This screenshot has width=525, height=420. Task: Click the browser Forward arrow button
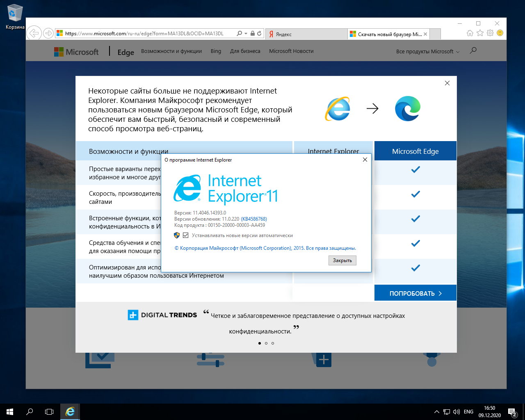tap(48, 33)
